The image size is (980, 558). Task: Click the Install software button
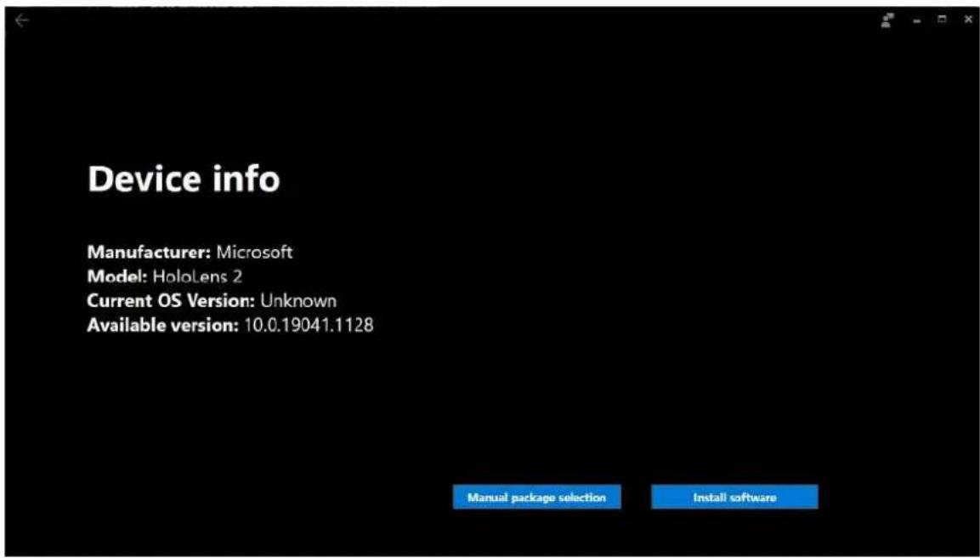734,498
